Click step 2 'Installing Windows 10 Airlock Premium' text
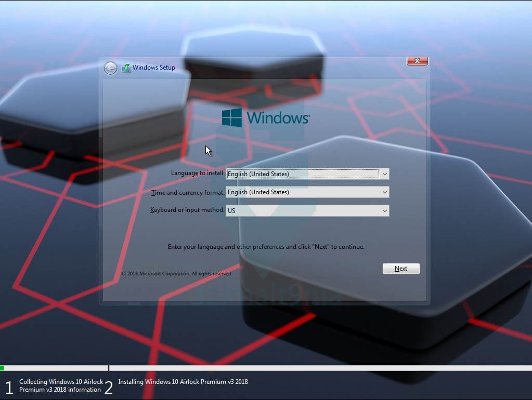This screenshot has height=400, width=532. coord(183,382)
